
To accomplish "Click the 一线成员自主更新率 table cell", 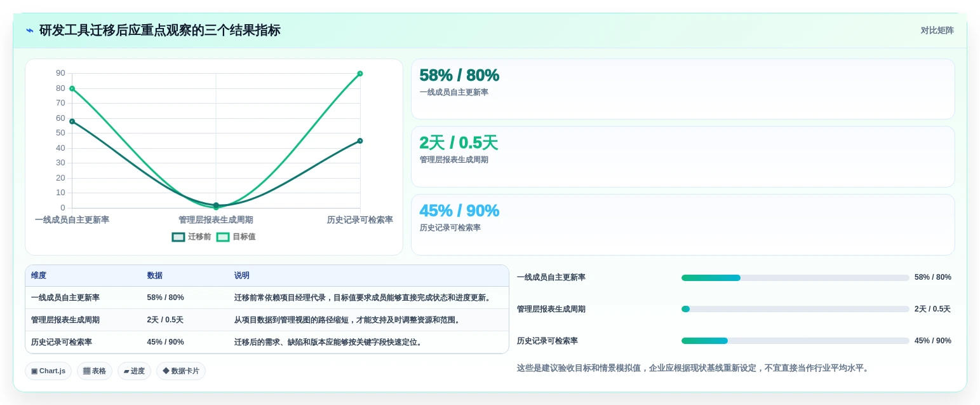I will point(65,298).
